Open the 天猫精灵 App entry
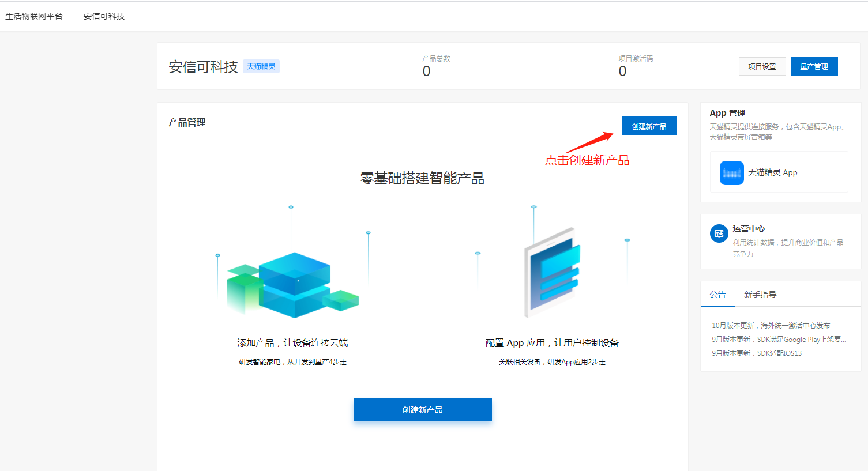Image resolution: width=868 pixels, height=471 pixels. (x=779, y=172)
